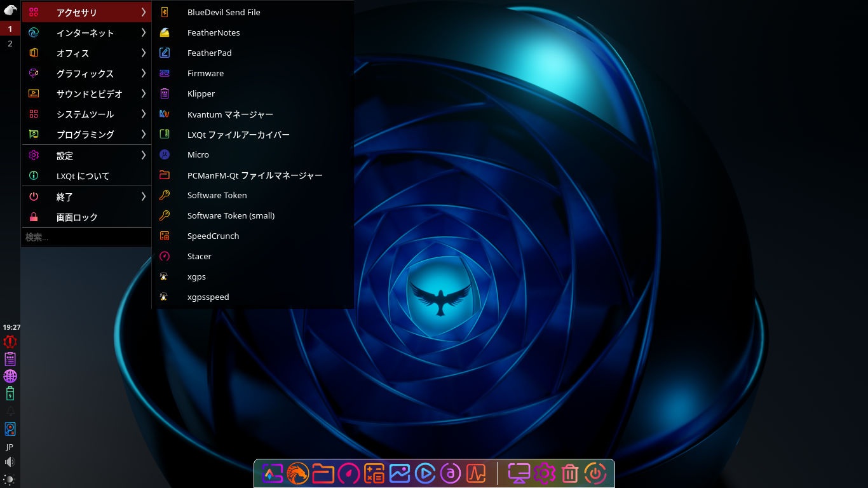
Task: Open the volume speaker tray icon
Action: tap(10, 462)
